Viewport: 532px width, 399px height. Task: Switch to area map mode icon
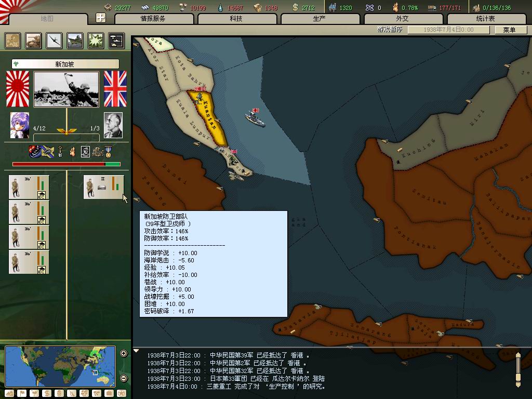pos(97,393)
